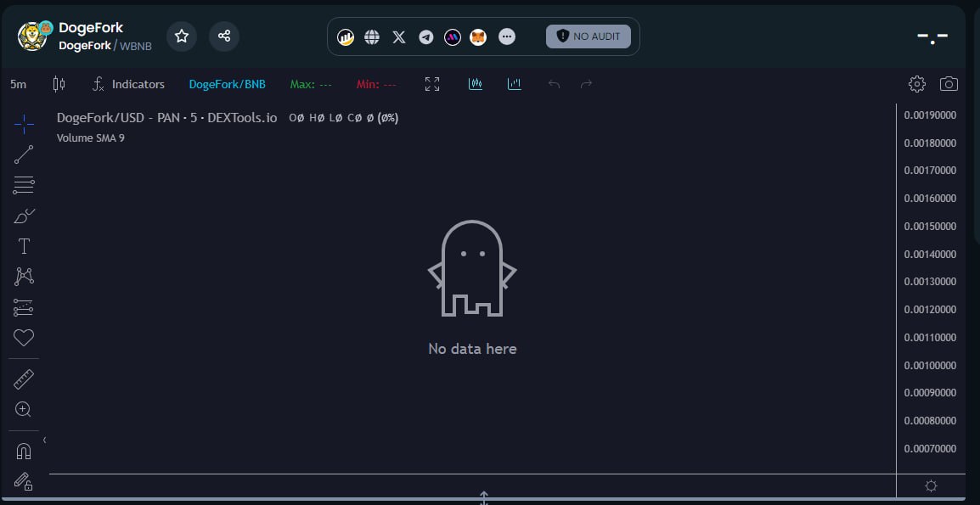This screenshot has width=980, height=505.
Task: Collapse the left drawing toolbar
Action: pyautogui.click(x=44, y=440)
